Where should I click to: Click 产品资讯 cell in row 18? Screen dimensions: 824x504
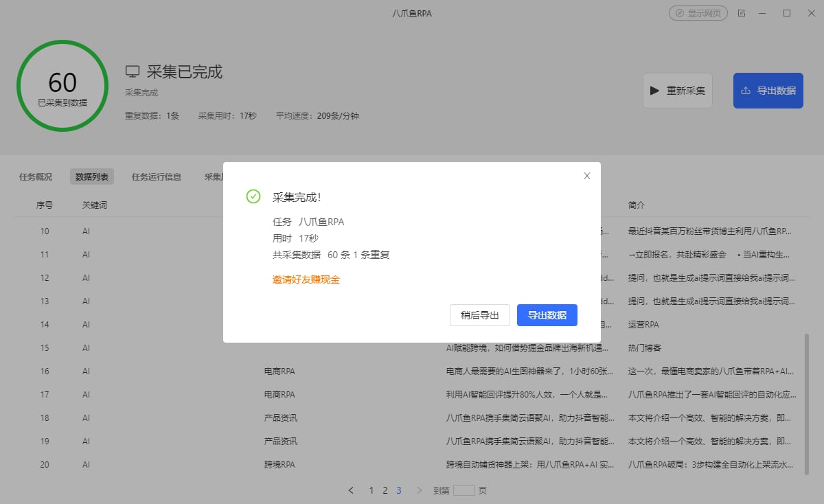(281, 418)
